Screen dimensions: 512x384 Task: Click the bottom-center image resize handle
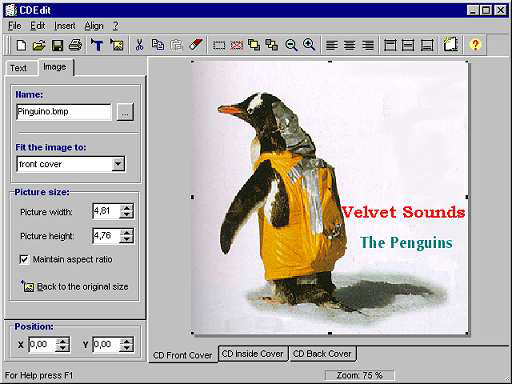[330, 333]
